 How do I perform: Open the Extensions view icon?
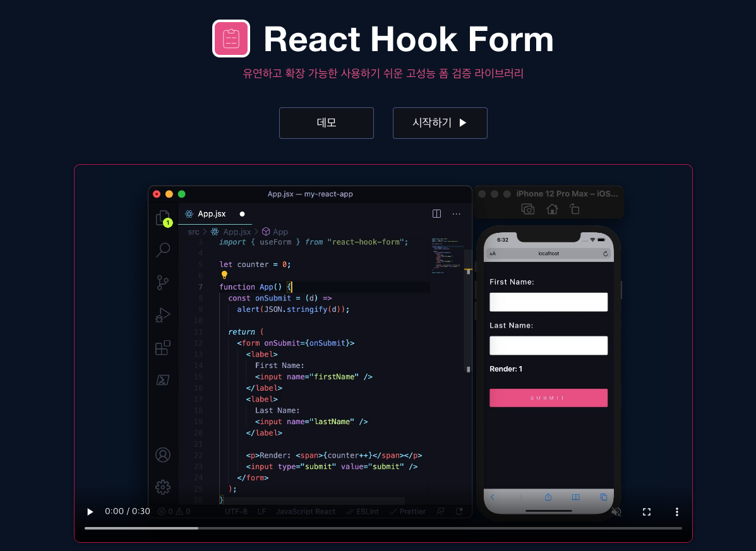[x=163, y=347]
